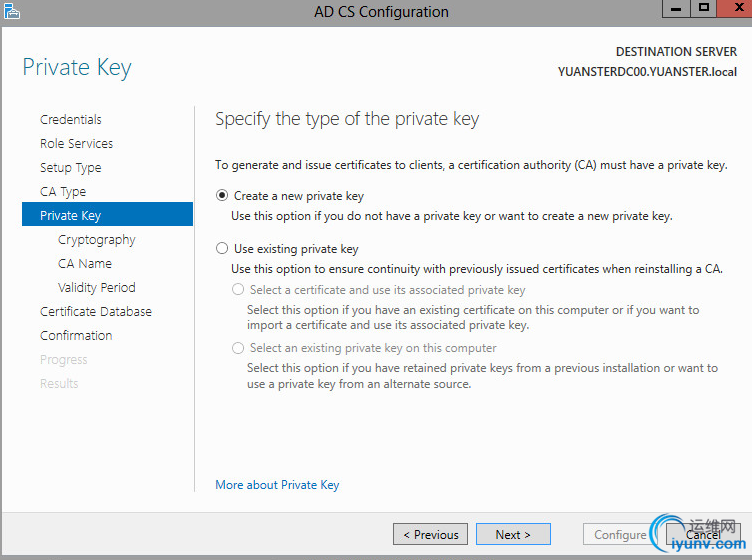Viewport: 752px width, 560px height.
Task: Minimize the AD CS Configuration window
Action: [677, 8]
